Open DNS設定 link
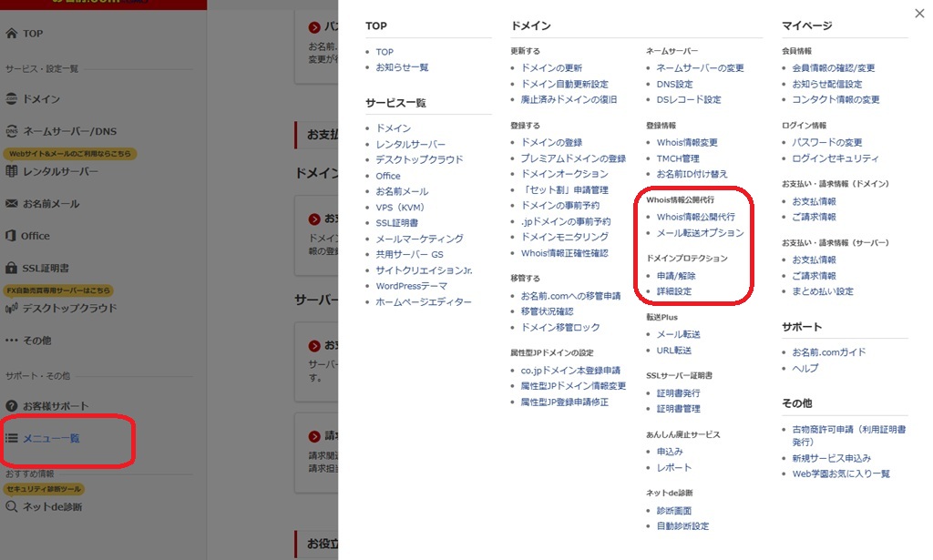The height and width of the screenshot is (560, 933). pyautogui.click(x=675, y=84)
